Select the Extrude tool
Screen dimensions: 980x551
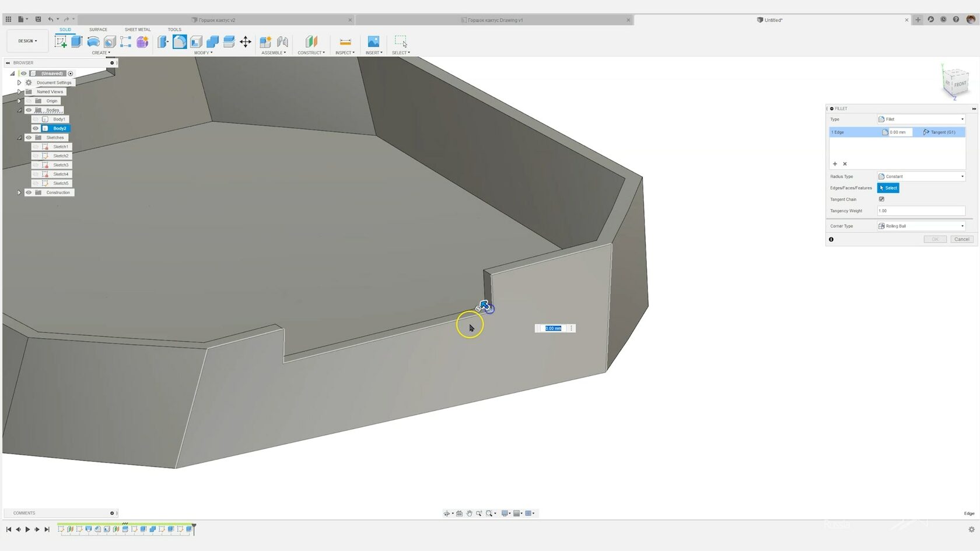pos(76,41)
